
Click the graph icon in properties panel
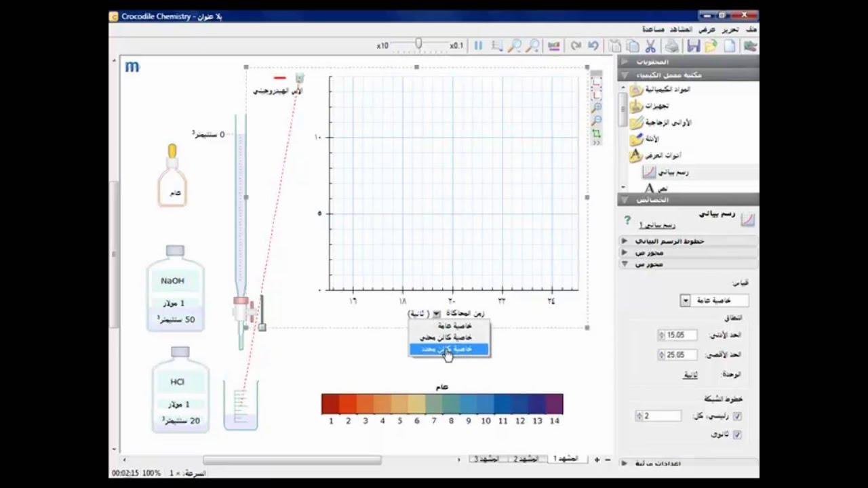coord(747,218)
